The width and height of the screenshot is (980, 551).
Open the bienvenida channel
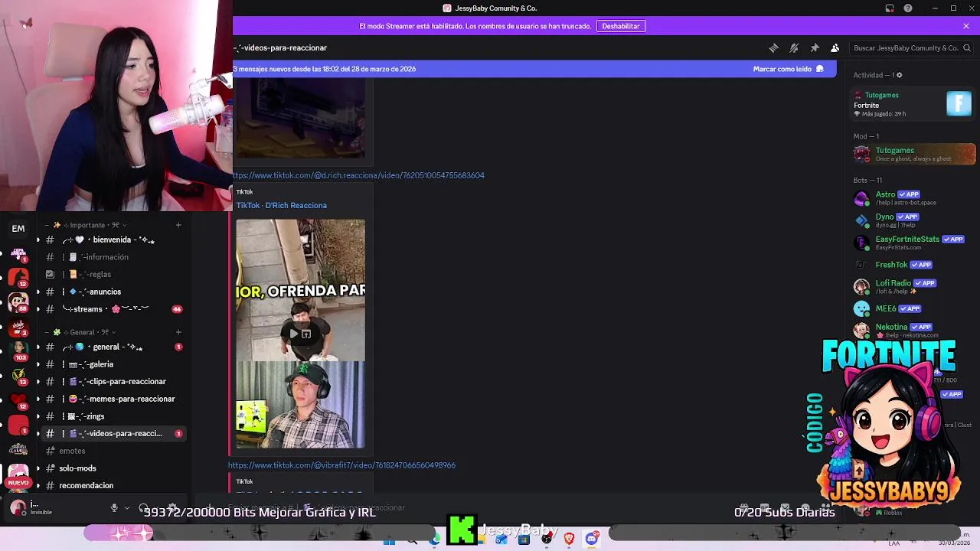113,240
